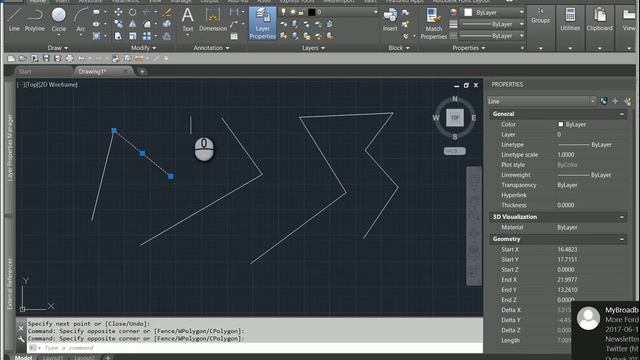Screen dimensions: 640x360
Task: Expand the Draw panel dropdown
Action: [x=58, y=48]
